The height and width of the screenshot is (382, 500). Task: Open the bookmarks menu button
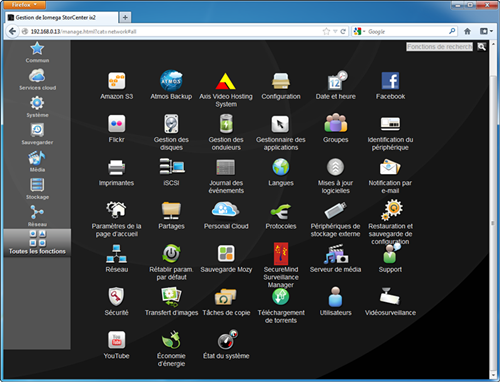pos(486,31)
